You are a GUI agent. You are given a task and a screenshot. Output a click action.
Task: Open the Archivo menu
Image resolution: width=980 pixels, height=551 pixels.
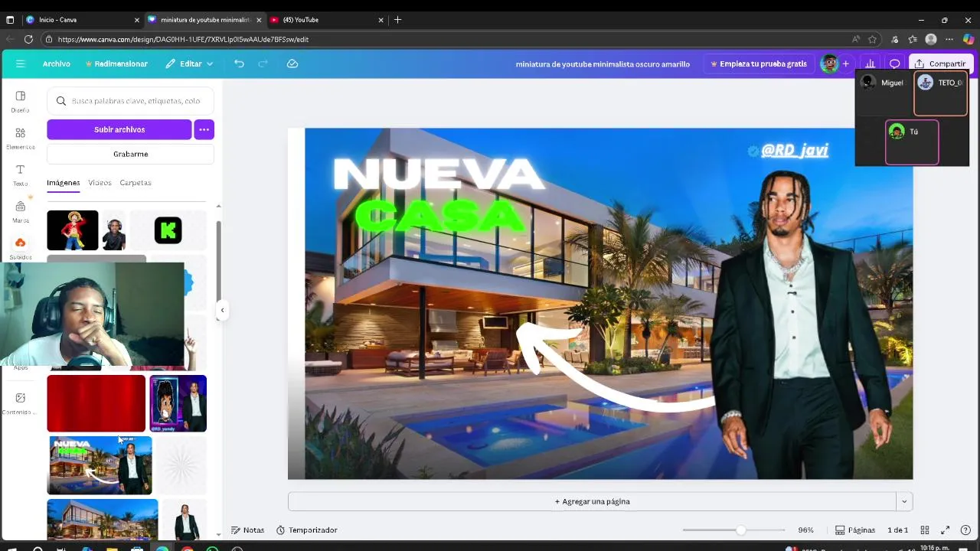(57, 64)
